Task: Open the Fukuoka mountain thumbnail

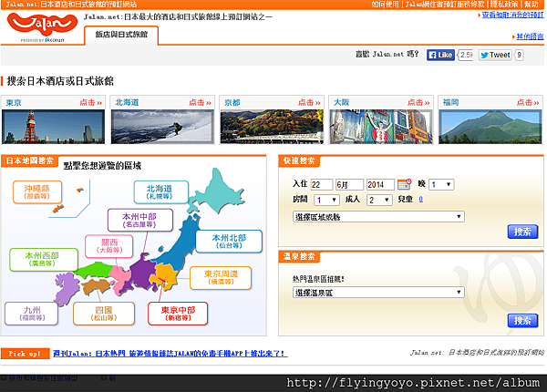Action: (490, 127)
